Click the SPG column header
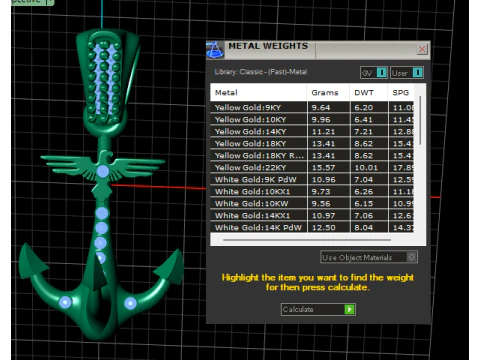The width and height of the screenshot is (480, 360). pyautogui.click(x=401, y=93)
